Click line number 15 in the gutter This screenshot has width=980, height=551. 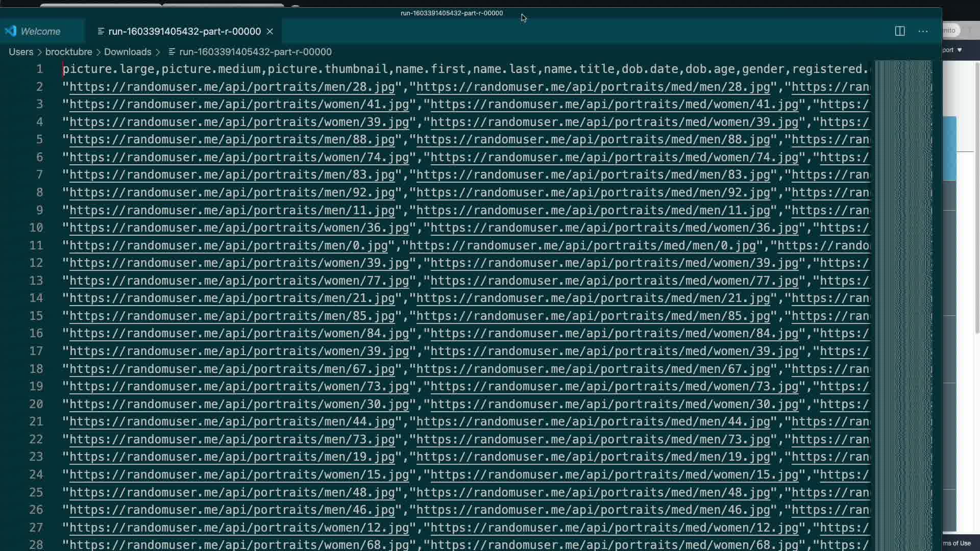tap(36, 316)
